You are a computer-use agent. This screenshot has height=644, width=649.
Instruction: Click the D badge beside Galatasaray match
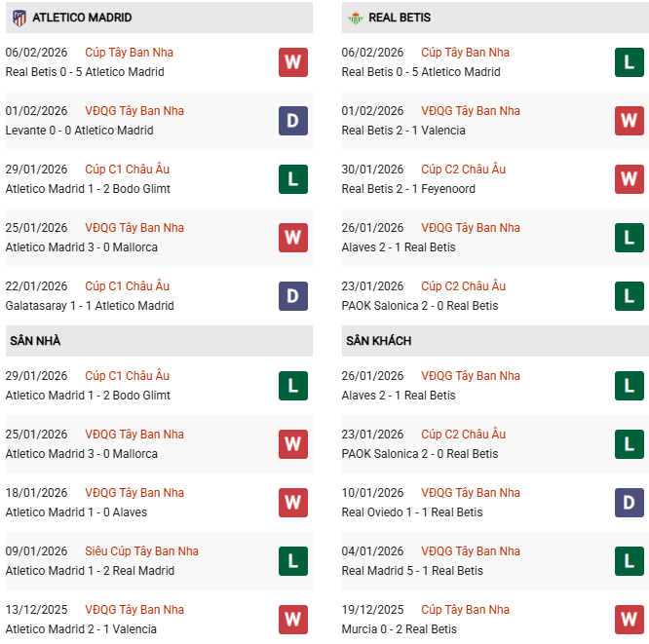pos(292,296)
